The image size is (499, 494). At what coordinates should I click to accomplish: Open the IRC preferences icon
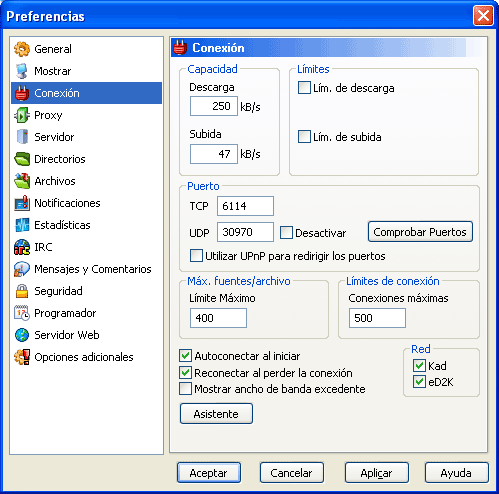pyautogui.click(x=22, y=247)
